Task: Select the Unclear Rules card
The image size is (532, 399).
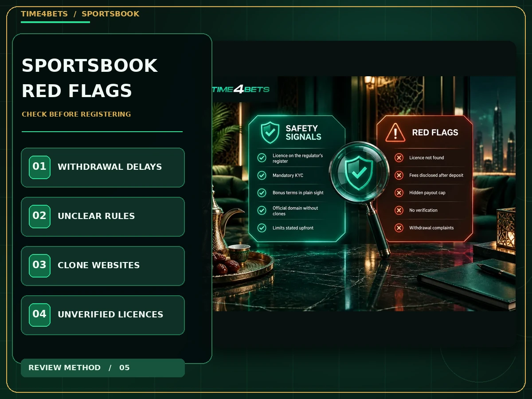Action: [103, 217]
